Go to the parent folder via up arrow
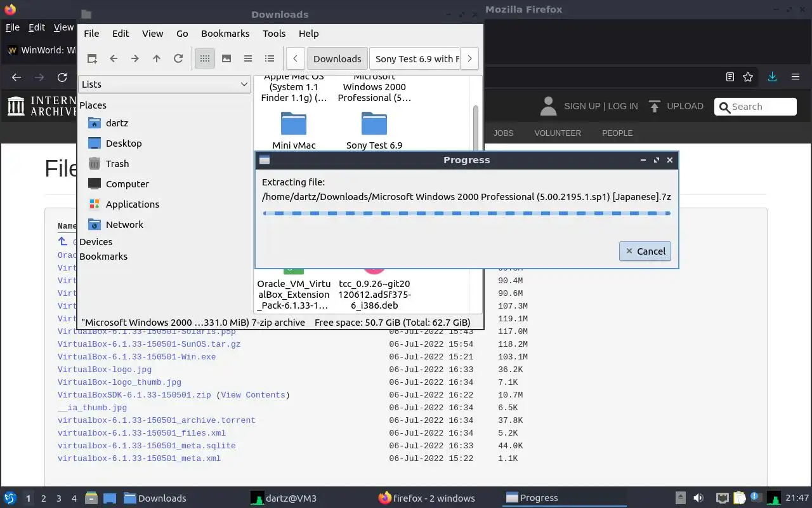The height and width of the screenshot is (508, 812). pos(157,58)
